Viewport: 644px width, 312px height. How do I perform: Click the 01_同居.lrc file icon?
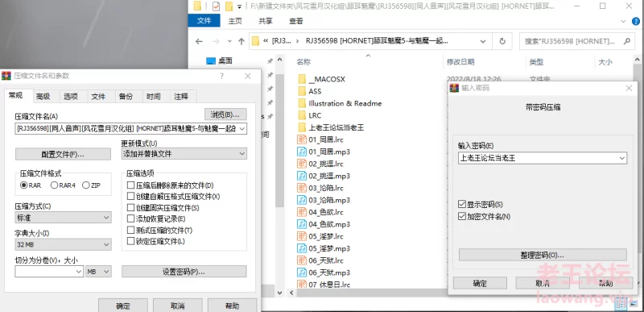click(x=302, y=139)
